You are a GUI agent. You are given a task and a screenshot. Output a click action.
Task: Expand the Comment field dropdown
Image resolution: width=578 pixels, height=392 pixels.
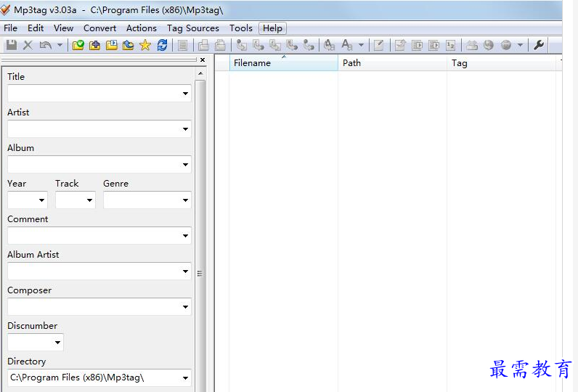point(185,236)
